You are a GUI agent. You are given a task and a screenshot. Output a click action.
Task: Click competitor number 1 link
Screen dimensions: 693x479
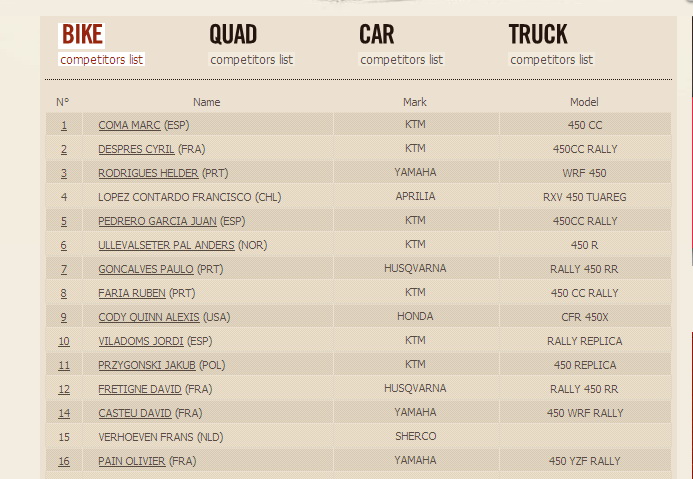point(64,125)
